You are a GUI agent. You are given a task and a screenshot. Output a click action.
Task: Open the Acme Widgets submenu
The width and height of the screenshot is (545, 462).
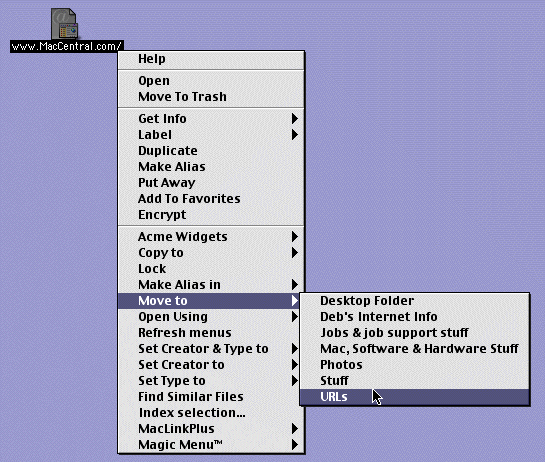211,237
